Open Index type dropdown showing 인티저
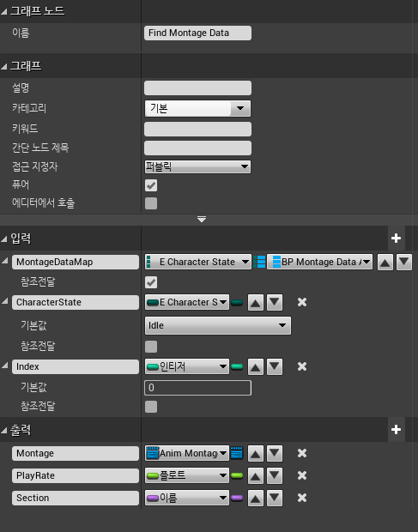418x532 pixels. (187, 366)
